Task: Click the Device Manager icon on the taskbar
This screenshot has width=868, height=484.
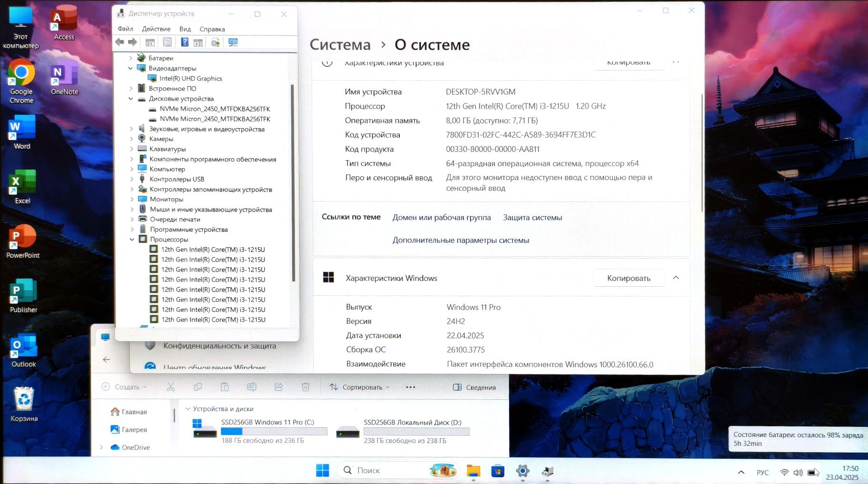Action: [547, 471]
